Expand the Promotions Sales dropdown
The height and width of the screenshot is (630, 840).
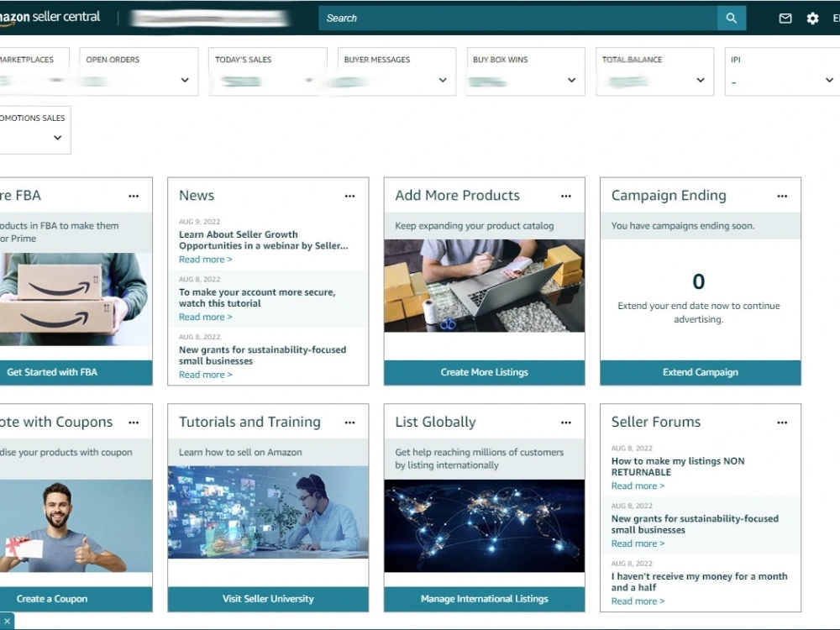coord(57,138)
